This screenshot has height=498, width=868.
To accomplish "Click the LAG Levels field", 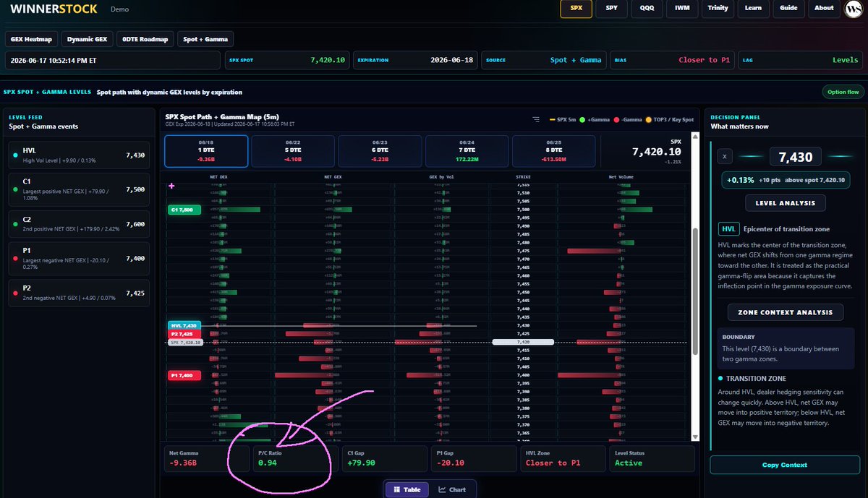I will [x=801, y=60].
